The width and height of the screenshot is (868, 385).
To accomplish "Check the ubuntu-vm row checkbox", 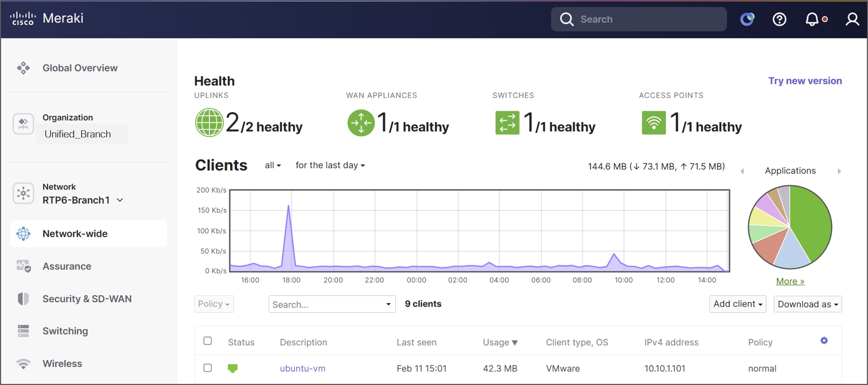I will (x=208, y=367).
